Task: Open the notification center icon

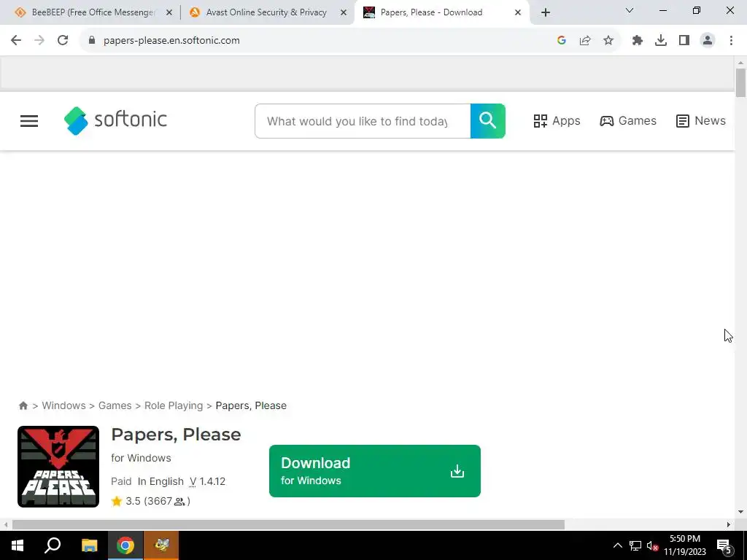Action: coord(724,546)
